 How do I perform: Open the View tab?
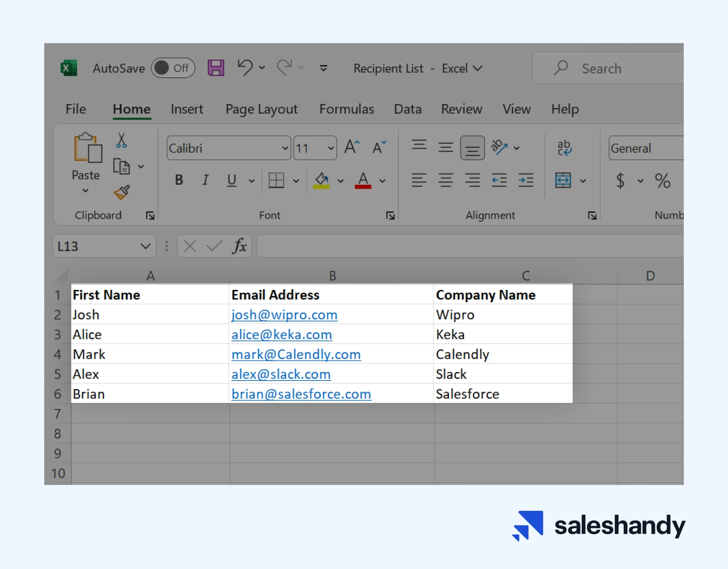(517, 109)
